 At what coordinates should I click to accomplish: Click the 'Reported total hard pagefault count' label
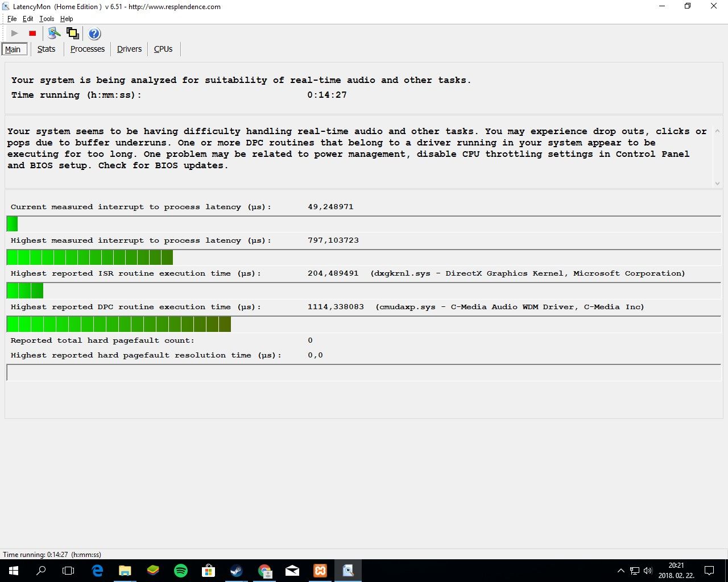[102, 340]
